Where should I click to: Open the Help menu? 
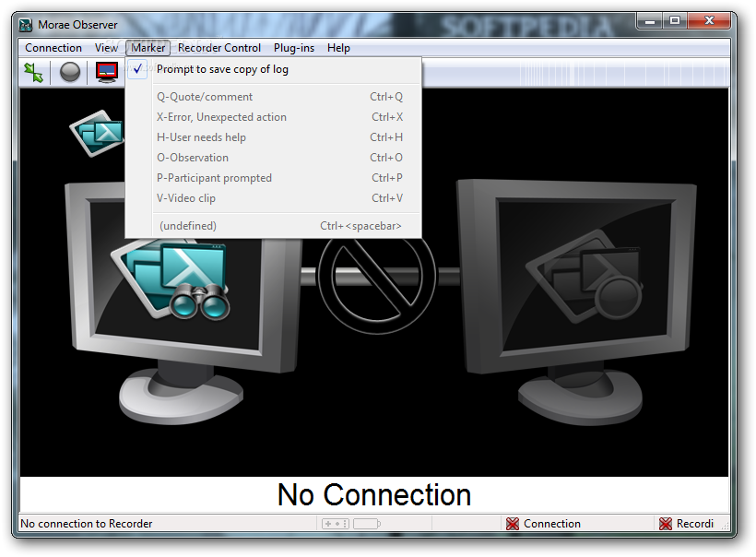338,48
